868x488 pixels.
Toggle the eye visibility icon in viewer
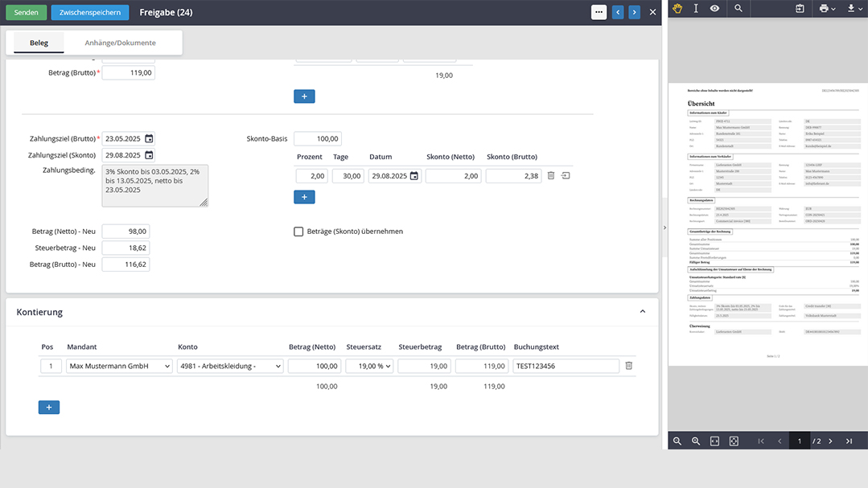(714, 9)
